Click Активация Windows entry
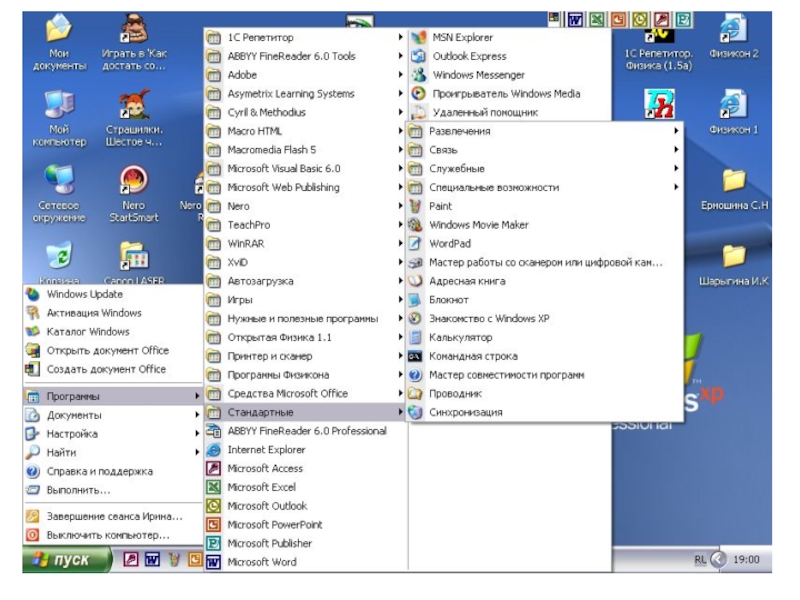 point(113,313)
